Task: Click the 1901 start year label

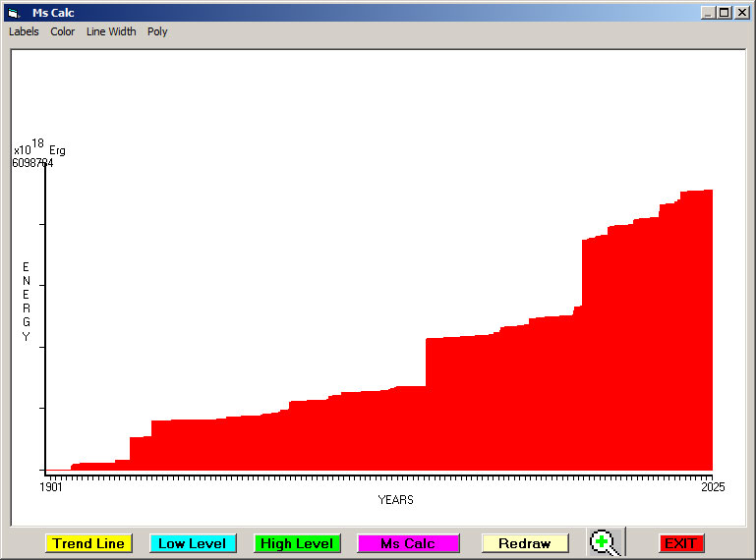Action: (x=51, y=486)
